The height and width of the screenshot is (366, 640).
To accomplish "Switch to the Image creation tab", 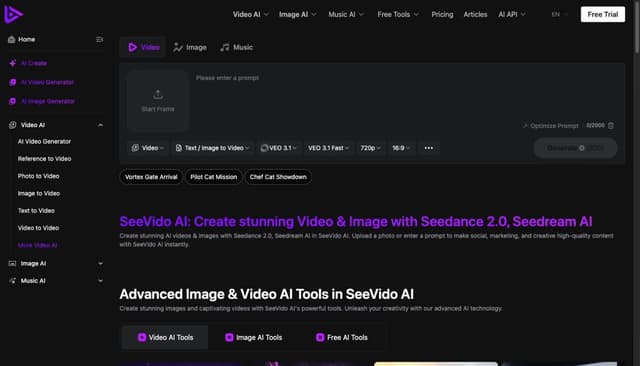I will (190, 47).
